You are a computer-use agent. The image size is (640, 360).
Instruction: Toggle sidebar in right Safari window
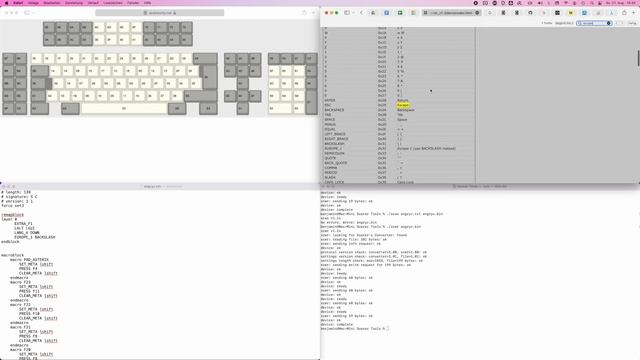click(347, 13)
